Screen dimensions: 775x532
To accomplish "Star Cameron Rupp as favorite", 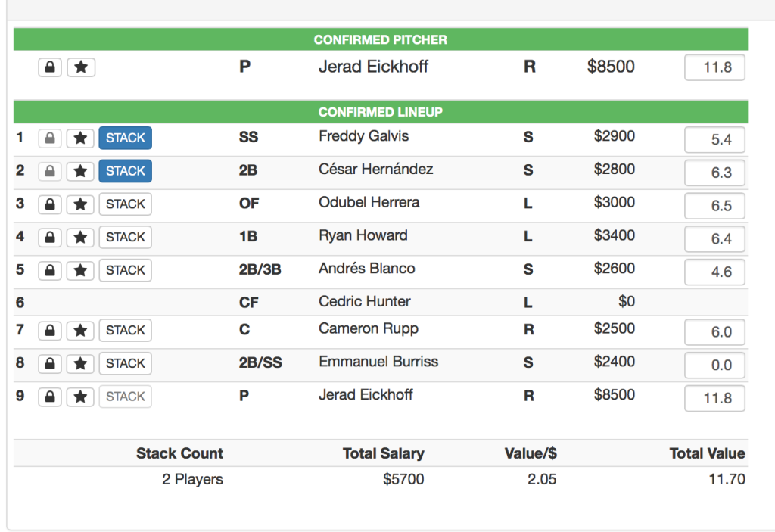I will click(80, 330).
